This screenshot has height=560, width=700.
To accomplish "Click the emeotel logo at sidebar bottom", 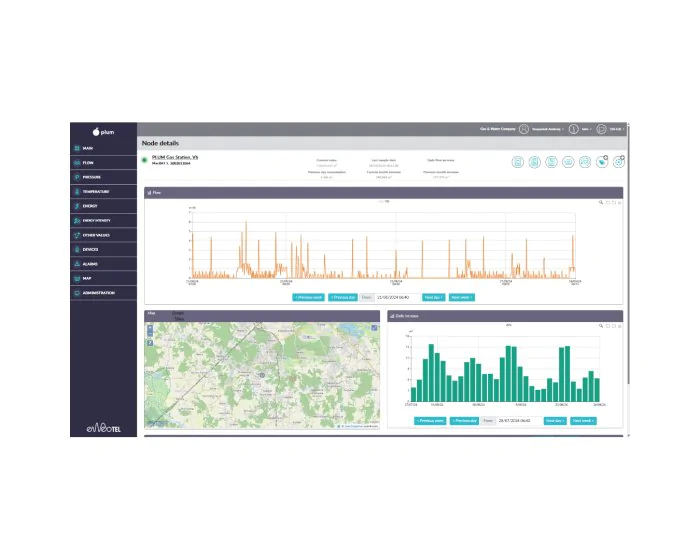I will (x=103, y=428).
